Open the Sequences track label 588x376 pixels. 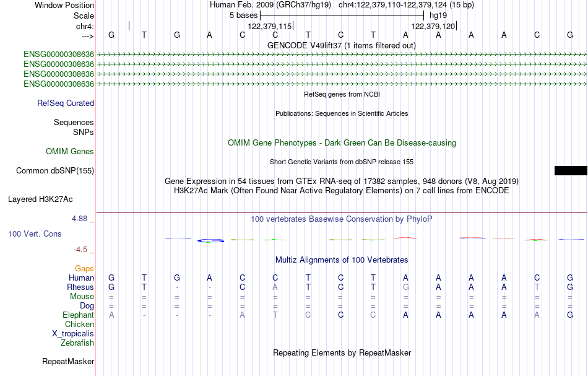click(74, 122)
